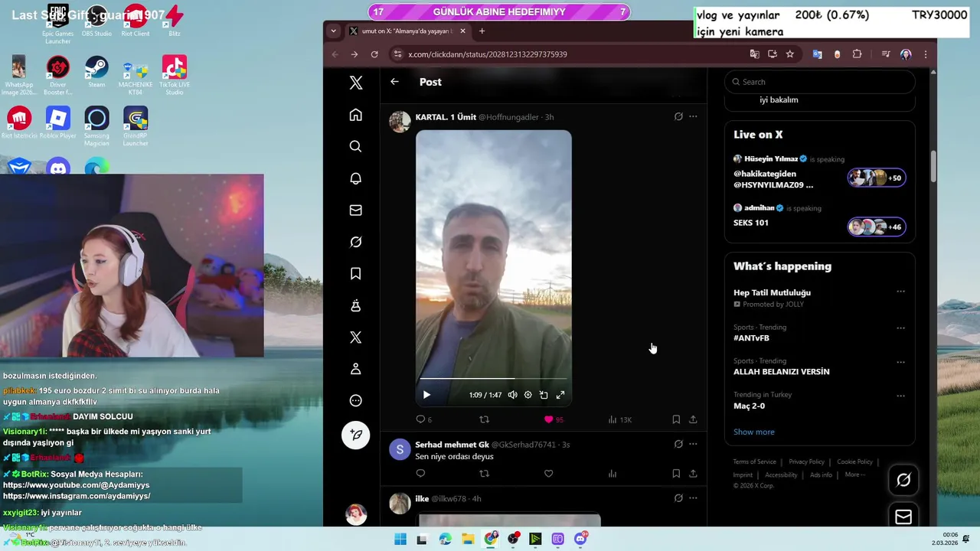Screen dimensions: 980x551
Task: Bookmark Serhad mehmet Gk's reply
Action: (676, 474)
